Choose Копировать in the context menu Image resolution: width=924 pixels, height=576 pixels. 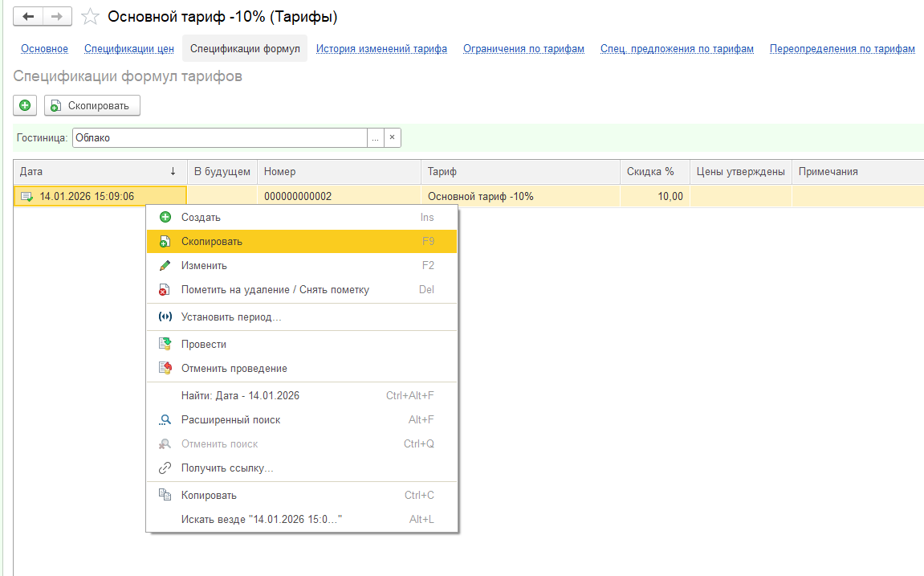(x=301, y=495)
